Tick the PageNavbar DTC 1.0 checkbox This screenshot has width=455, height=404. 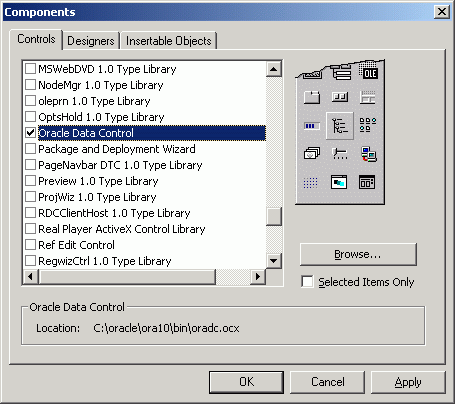[x=30, y=165]
